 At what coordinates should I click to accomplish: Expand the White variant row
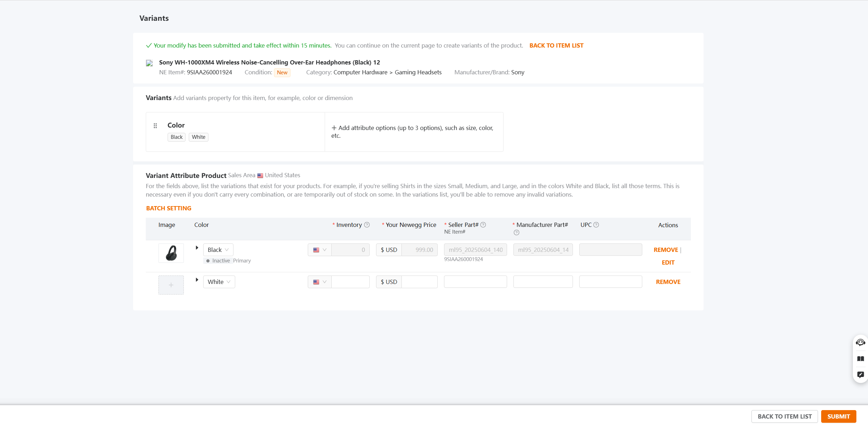point(197,280)
